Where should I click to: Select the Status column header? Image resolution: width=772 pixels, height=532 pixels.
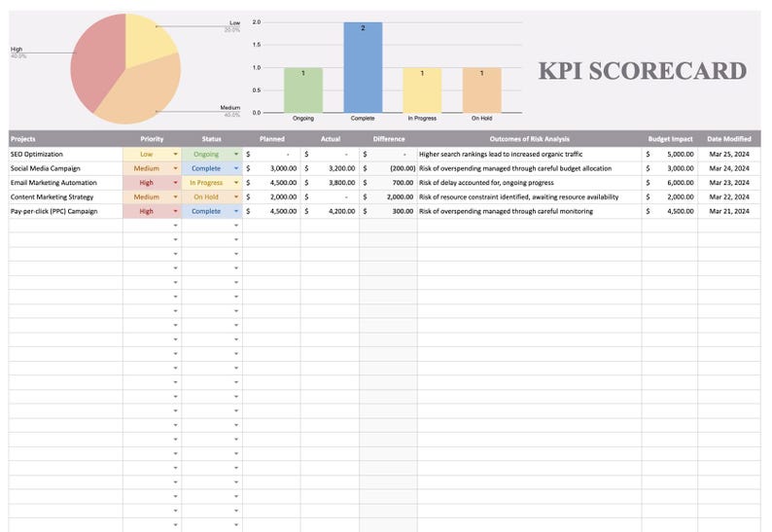click(x=212, y=139)
